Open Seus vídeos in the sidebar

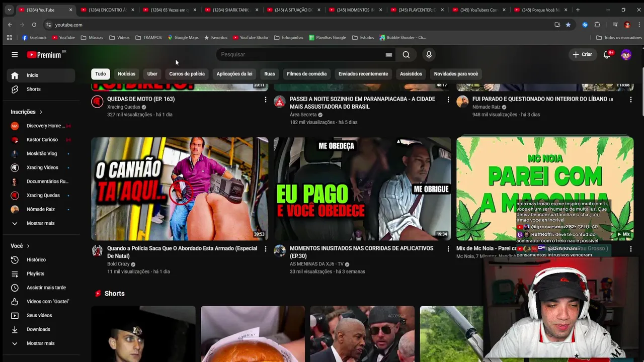[41, 315]
